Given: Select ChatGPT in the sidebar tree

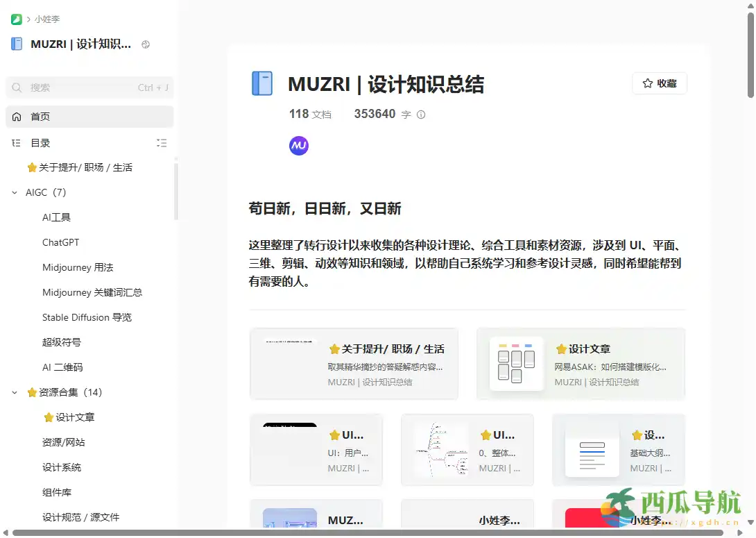Looking at the screenshot, I should [x=60, y=242].
